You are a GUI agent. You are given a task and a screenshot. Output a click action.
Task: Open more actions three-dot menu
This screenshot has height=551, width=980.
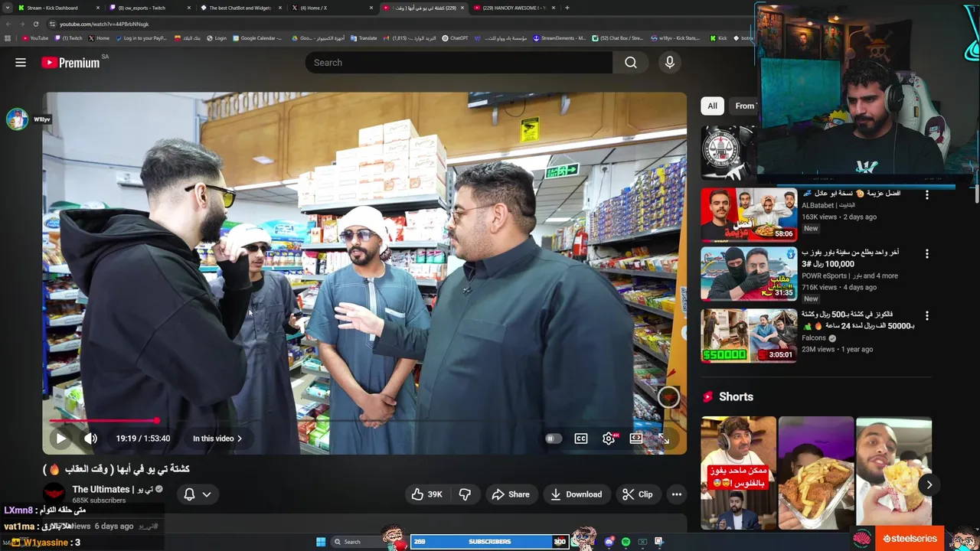pyautogui.click(x=677, y=494)
